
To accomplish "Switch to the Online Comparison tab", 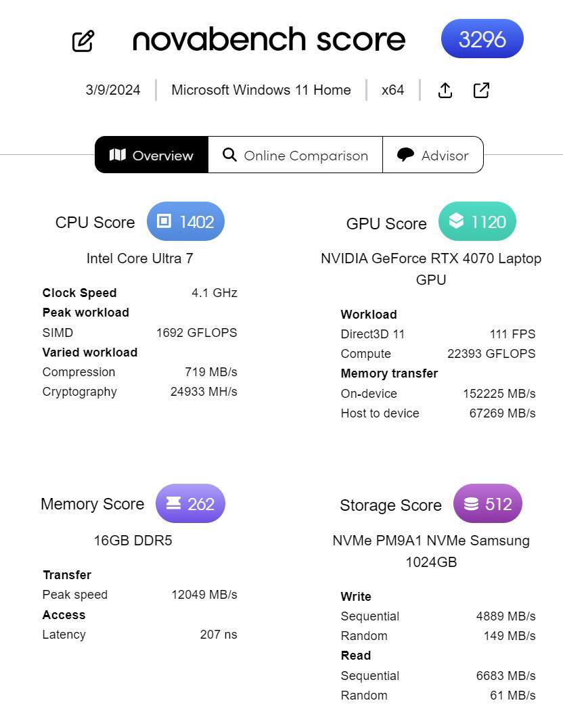I will pos(295,155).
